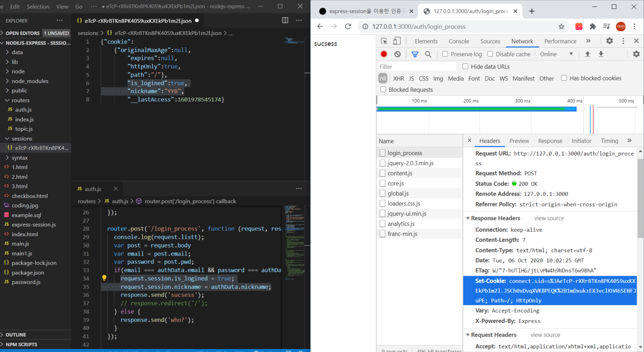Screen dimensions: 644x352
Task: Open the Explorer panel more actions ellipsis
Action: (60, 21)
